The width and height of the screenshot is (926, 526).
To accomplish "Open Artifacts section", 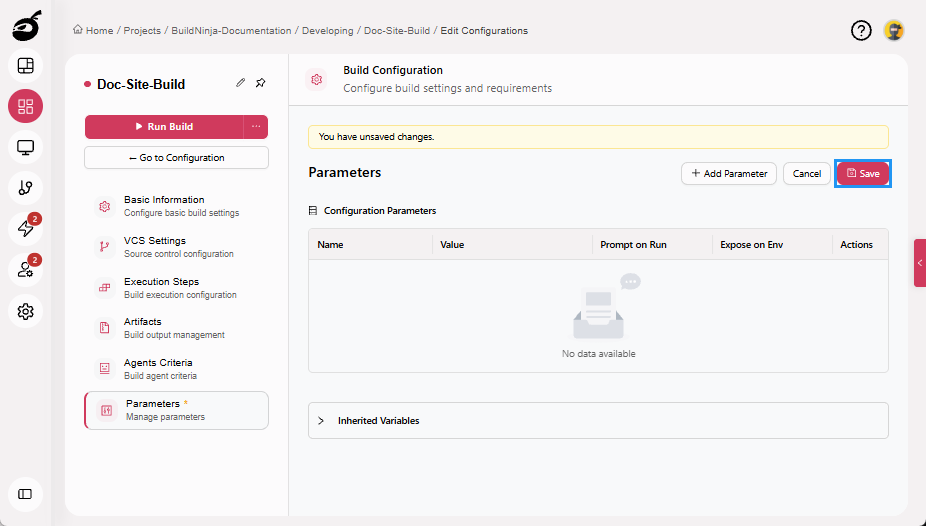I will tap(177, 328).
